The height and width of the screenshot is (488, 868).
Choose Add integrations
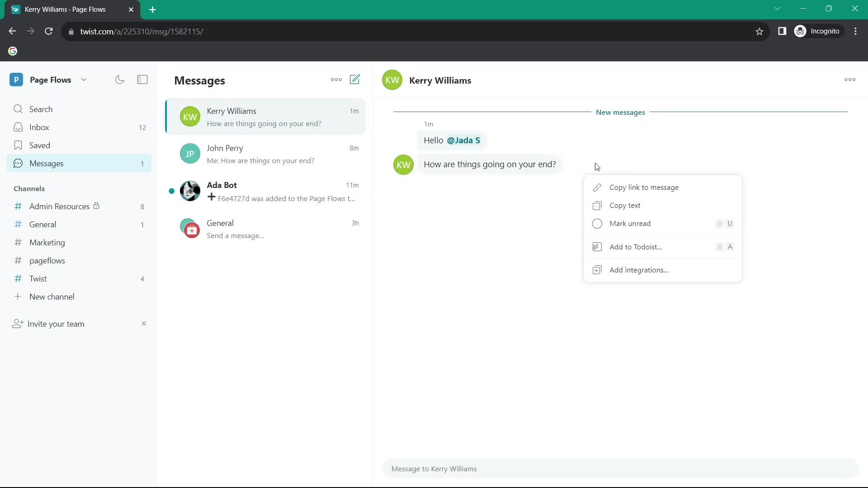click(663, 270)
